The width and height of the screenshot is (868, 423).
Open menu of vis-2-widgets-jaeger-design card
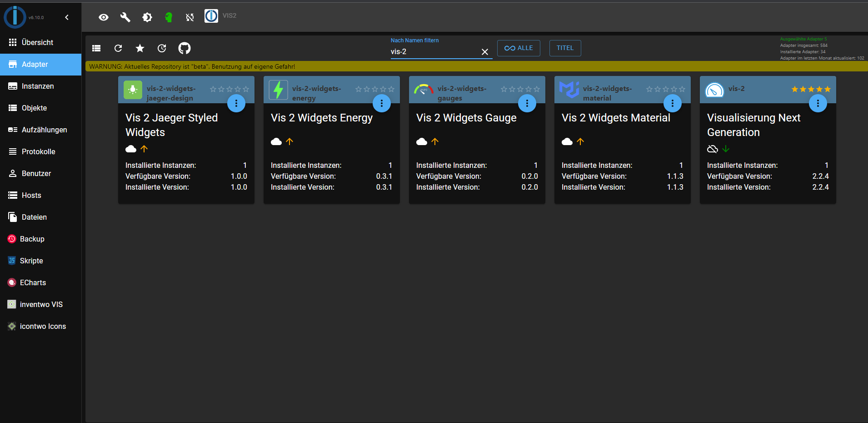[x=236, y=103]
